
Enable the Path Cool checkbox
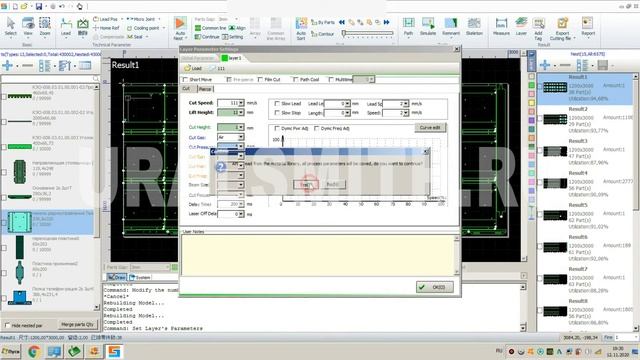pos(295,80)
